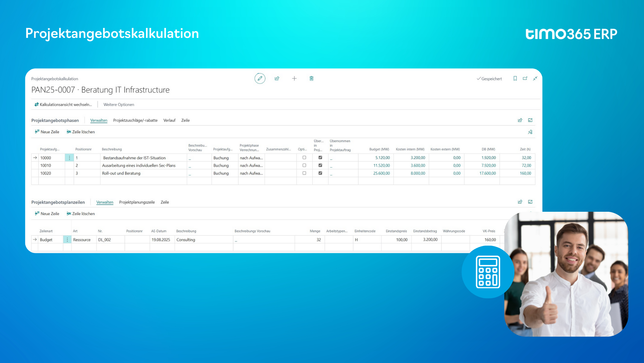This screenshot has height=363, width=644.
Task: Open row options for Budget line
Action: (x=67, y=240)
